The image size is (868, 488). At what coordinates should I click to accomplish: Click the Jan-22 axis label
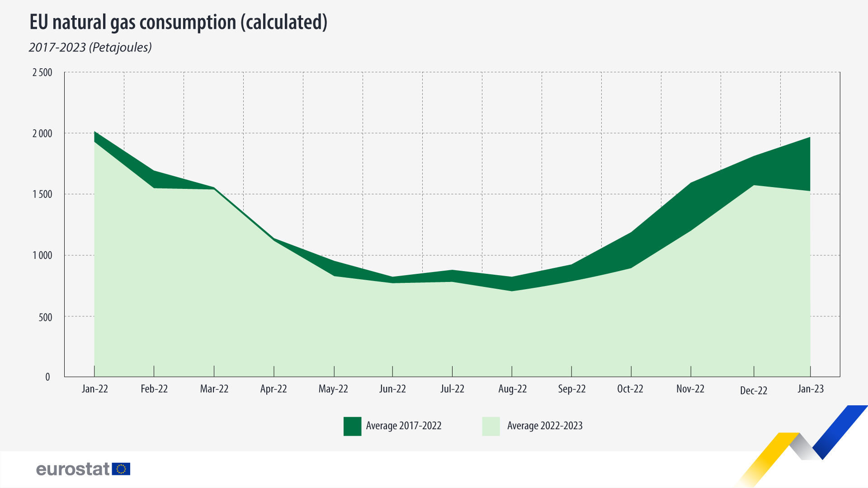point(95,389)
